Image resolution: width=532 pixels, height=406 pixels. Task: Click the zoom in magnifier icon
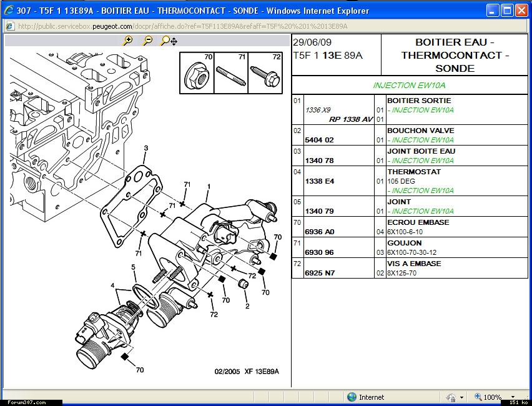128,41
